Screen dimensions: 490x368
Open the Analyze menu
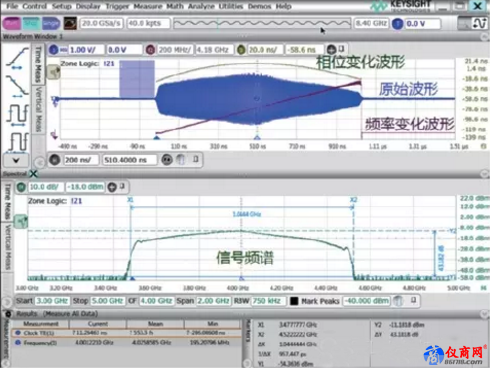point(201,6)
